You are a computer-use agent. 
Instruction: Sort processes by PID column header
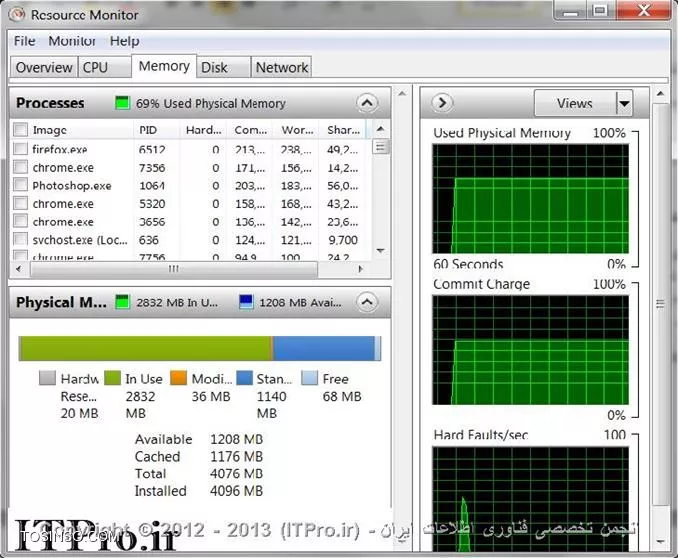(x=156, y=130)
